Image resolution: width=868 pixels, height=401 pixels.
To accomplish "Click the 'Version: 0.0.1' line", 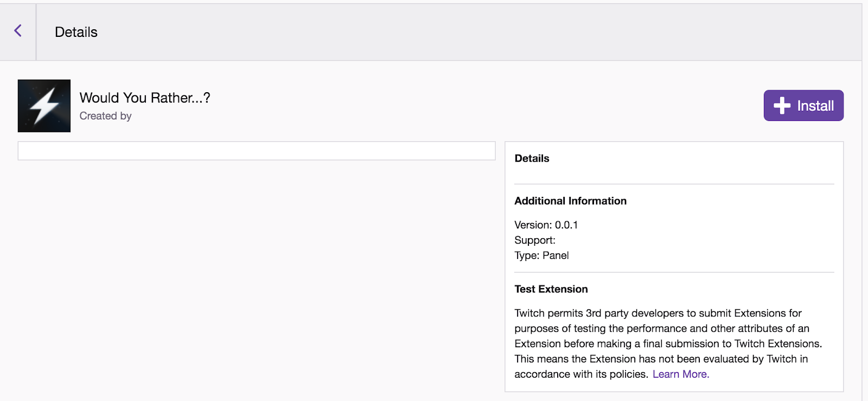I will [x=546, y=225].
